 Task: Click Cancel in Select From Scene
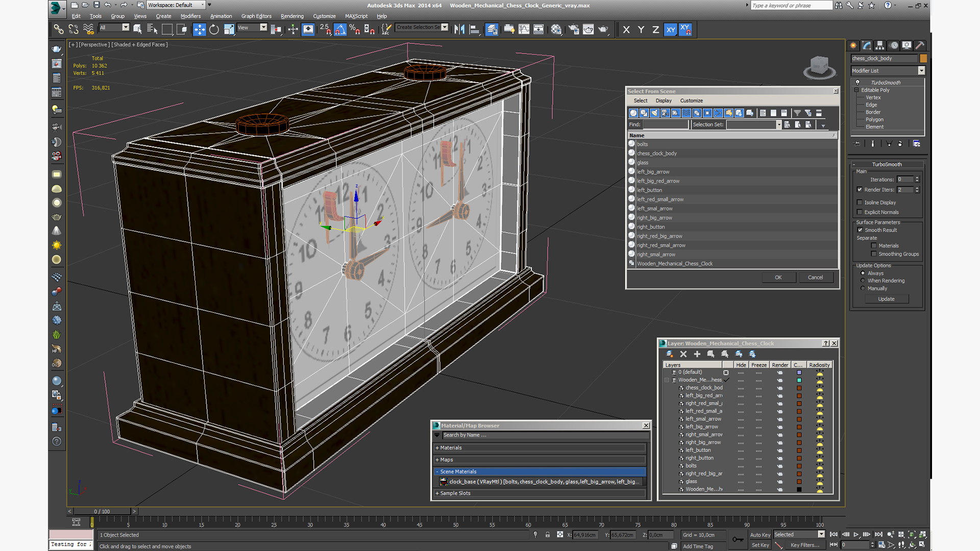coord(815,278)
